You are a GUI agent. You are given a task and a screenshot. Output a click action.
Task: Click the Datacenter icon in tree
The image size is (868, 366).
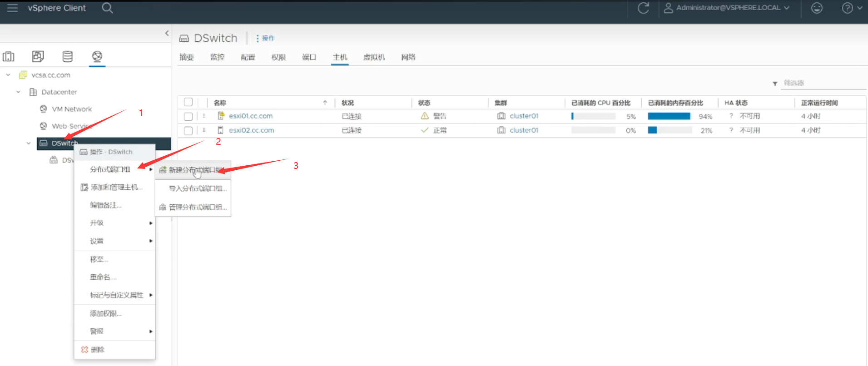[33, 92]
